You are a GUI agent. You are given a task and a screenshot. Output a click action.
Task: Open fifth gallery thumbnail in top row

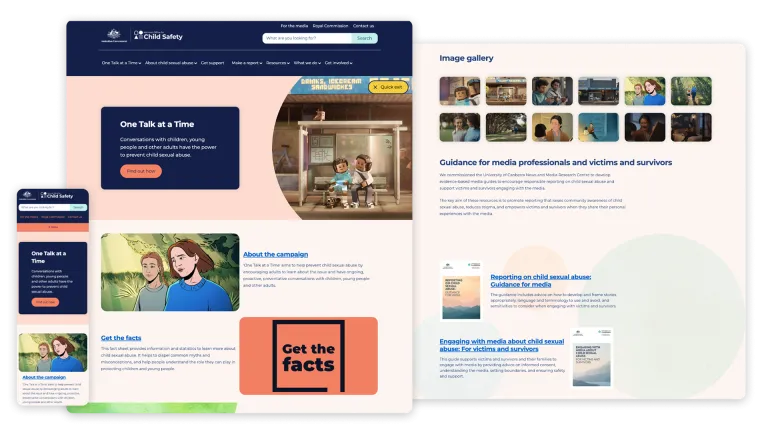pos(645,91)
